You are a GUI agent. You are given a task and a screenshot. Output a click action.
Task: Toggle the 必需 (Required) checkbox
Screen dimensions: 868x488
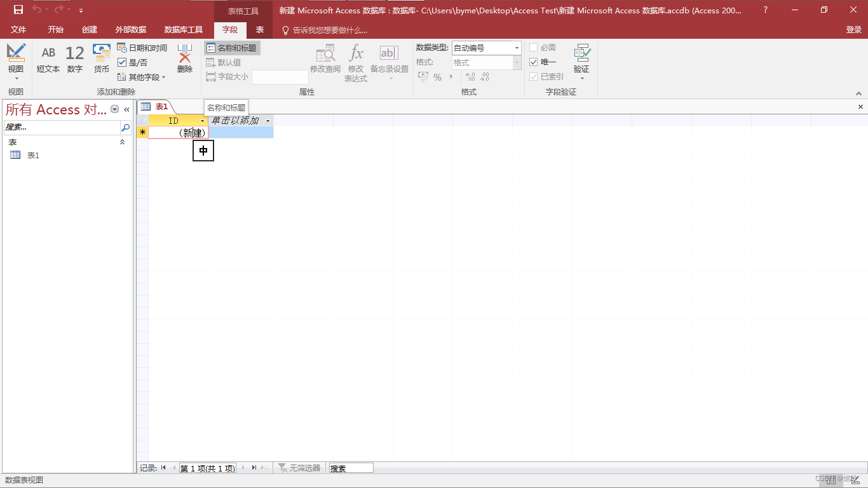[x=534, y=48]
